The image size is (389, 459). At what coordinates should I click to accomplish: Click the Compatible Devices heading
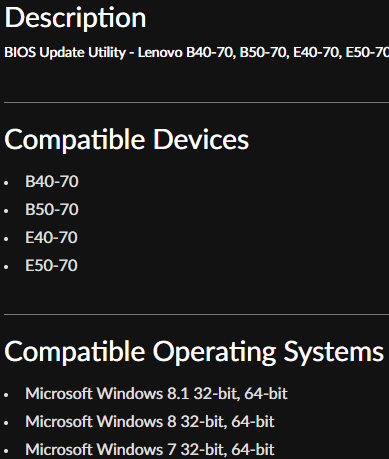point(127,140)
